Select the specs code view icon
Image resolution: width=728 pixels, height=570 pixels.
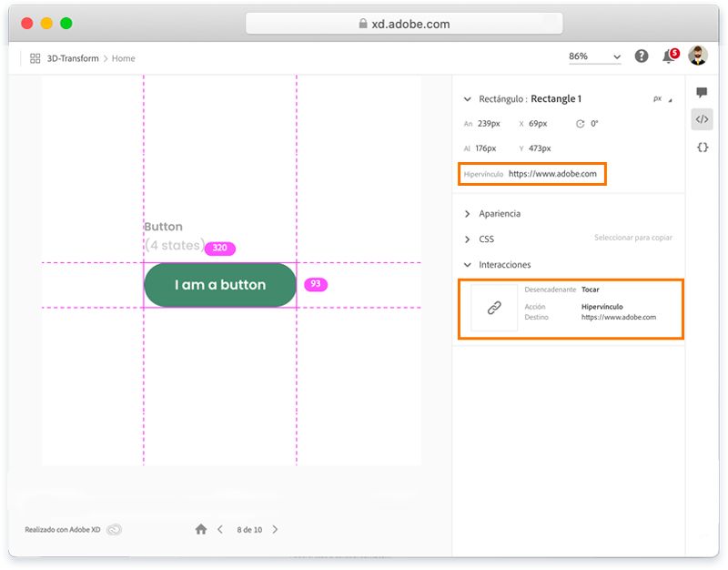pyautogui.click(x=702, y=118)
